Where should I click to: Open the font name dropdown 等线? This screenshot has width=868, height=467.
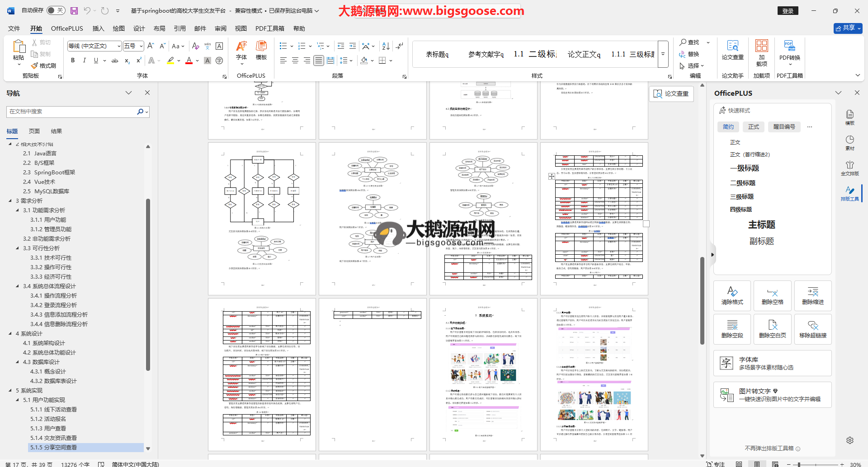pos(119,46)
